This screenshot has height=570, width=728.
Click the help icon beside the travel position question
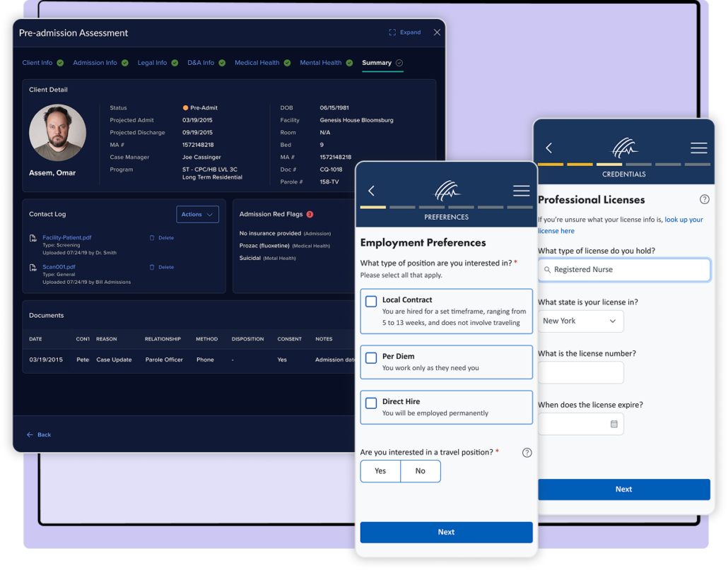pyautogui.click(x=527, y=453)
